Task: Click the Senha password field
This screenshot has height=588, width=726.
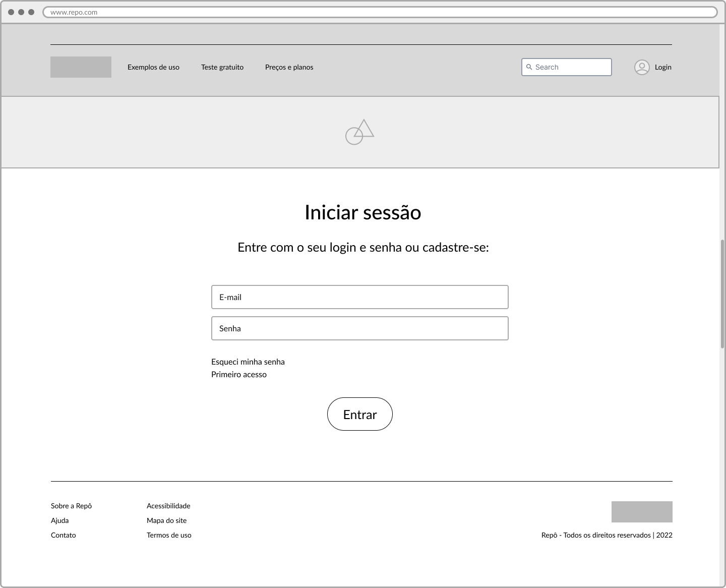Action: click(x=359, y=328)
